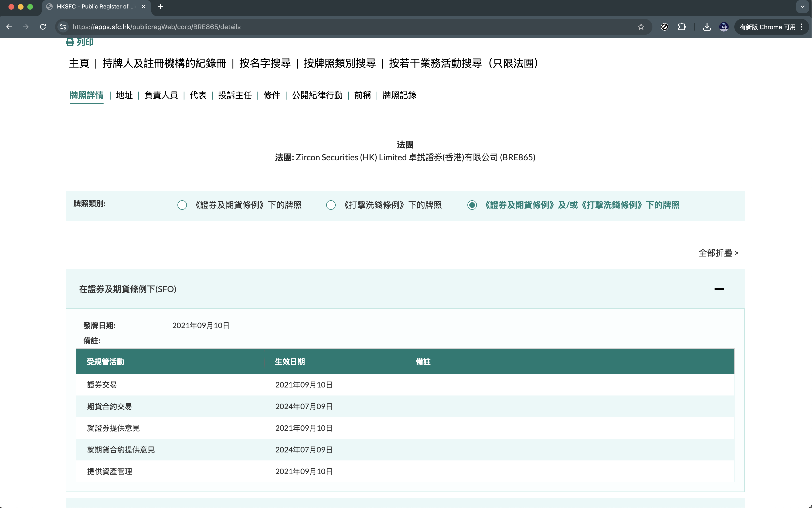
Task: Click the 證券交易 table row
Action: point(405,385)
